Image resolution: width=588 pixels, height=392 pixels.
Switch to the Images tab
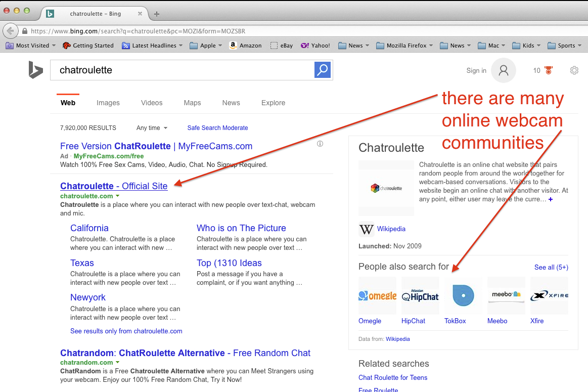coord(108,103)
